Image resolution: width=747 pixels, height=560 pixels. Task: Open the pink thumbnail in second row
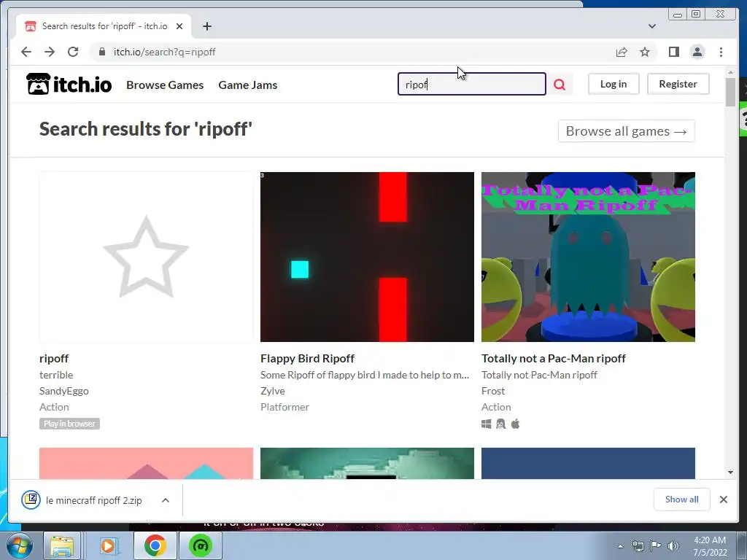pos(146,463)
